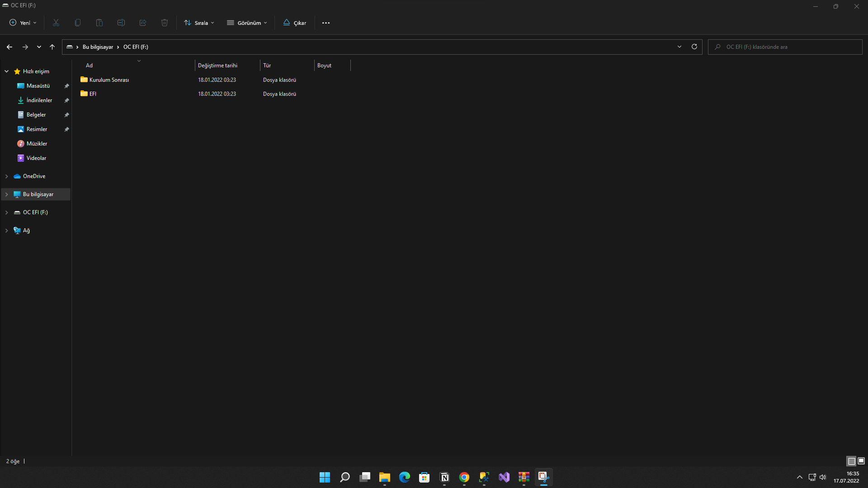
Task: Open the three-dots more options menu
Action: point(326,23)
